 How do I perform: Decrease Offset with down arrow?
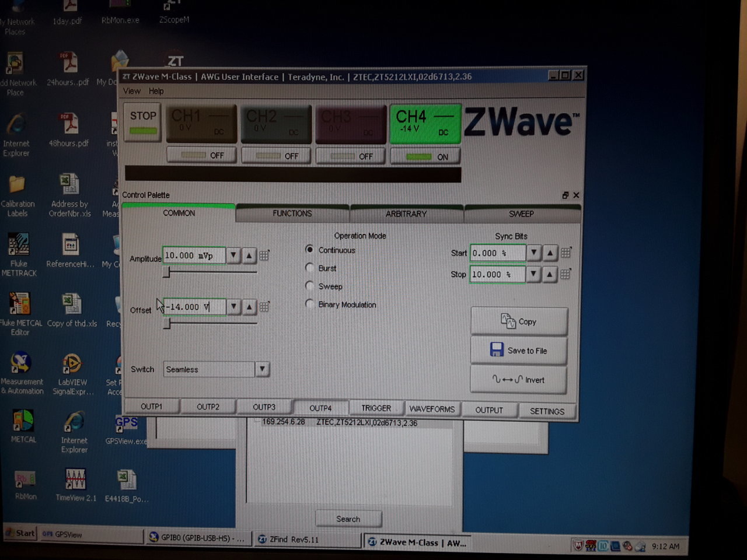(x=233, y=306)
